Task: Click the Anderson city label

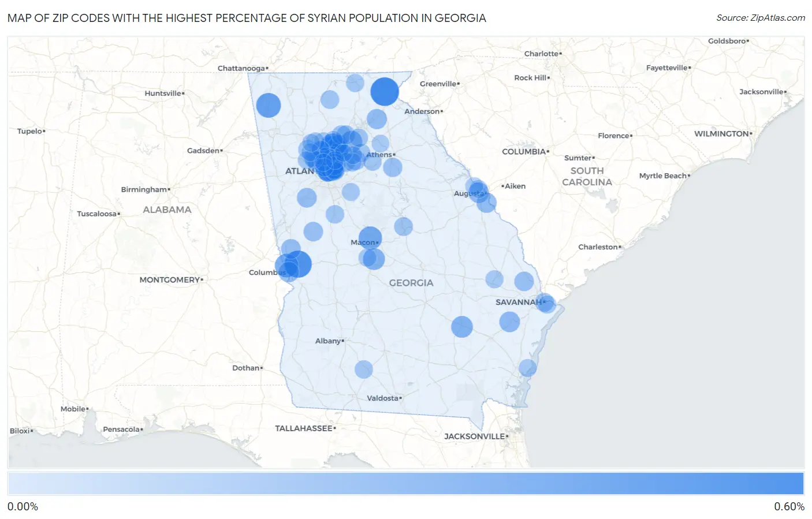Action: coord(422,111)
